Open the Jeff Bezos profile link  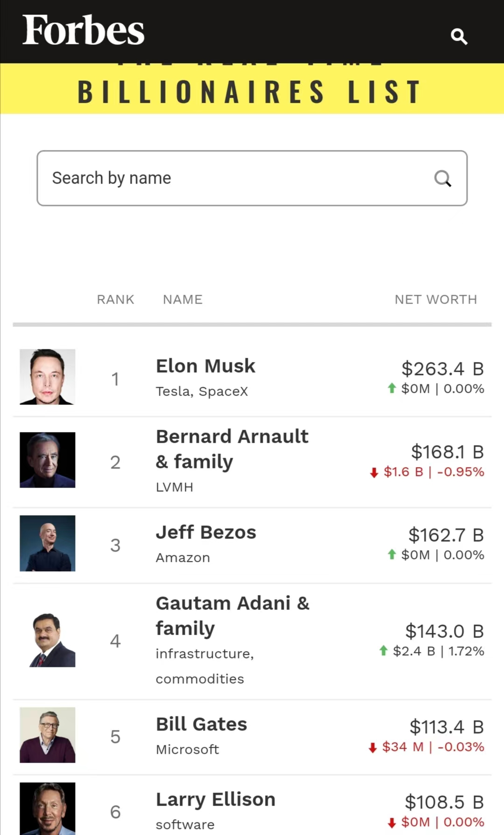click(206, 532)
